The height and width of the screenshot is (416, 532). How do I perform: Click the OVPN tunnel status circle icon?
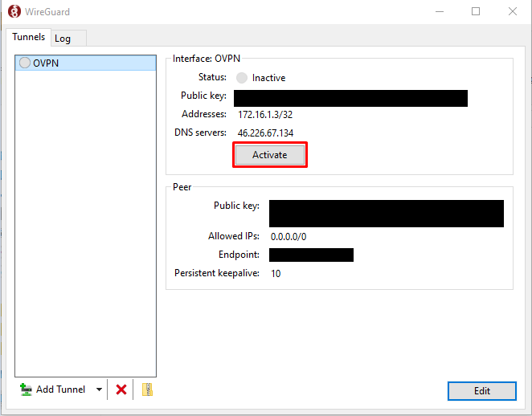25,63
